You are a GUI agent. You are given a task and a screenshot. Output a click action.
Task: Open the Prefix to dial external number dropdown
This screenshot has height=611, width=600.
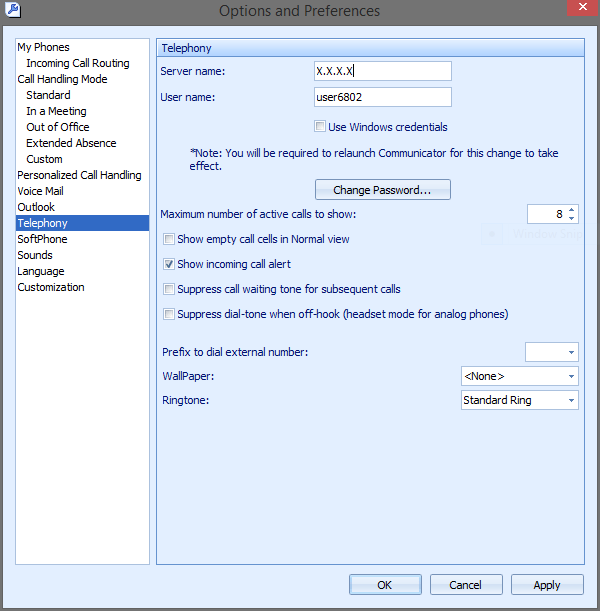tap(571, 352)
